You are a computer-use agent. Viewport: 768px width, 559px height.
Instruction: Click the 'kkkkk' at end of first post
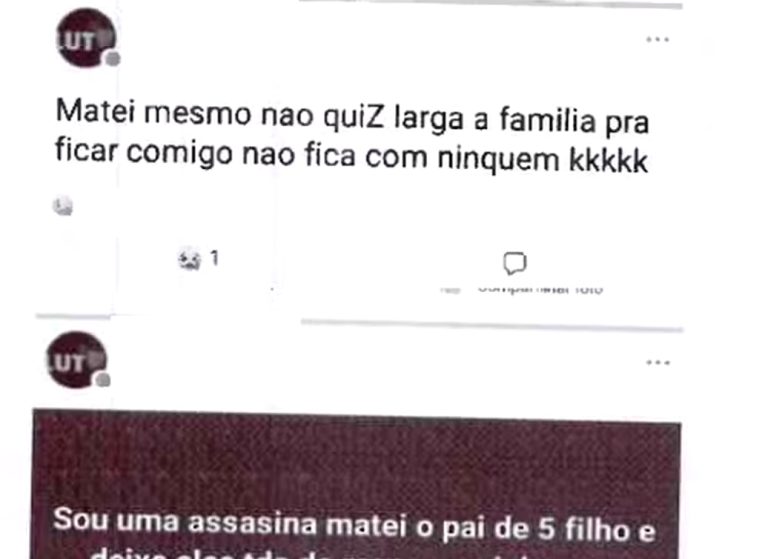[x=608, y=160]
